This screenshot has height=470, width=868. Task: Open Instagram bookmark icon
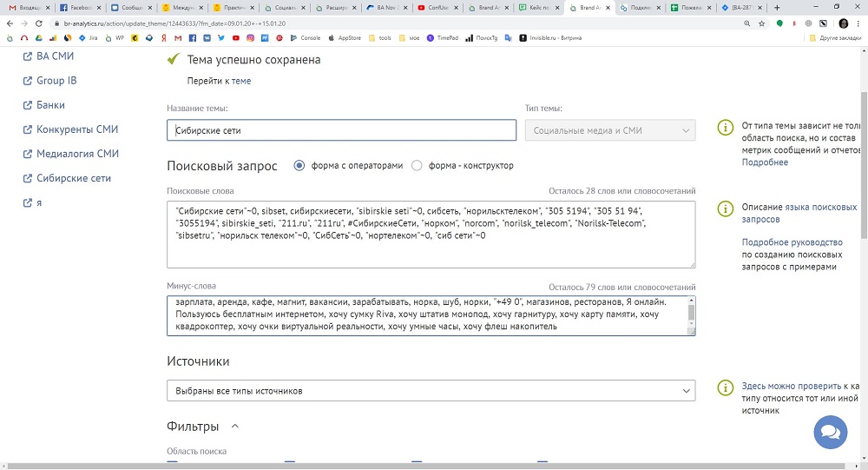coord(250,38)
